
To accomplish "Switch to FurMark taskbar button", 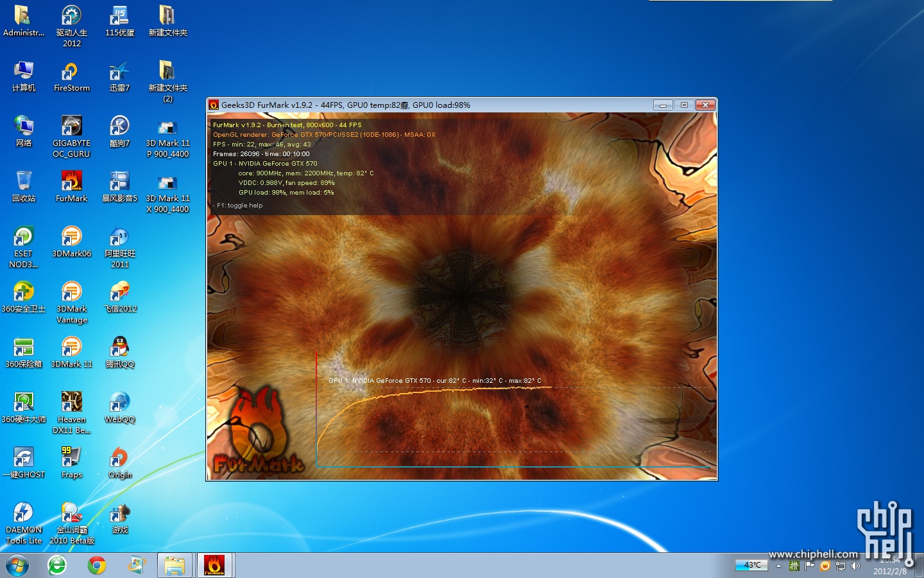I will (214, 565).
